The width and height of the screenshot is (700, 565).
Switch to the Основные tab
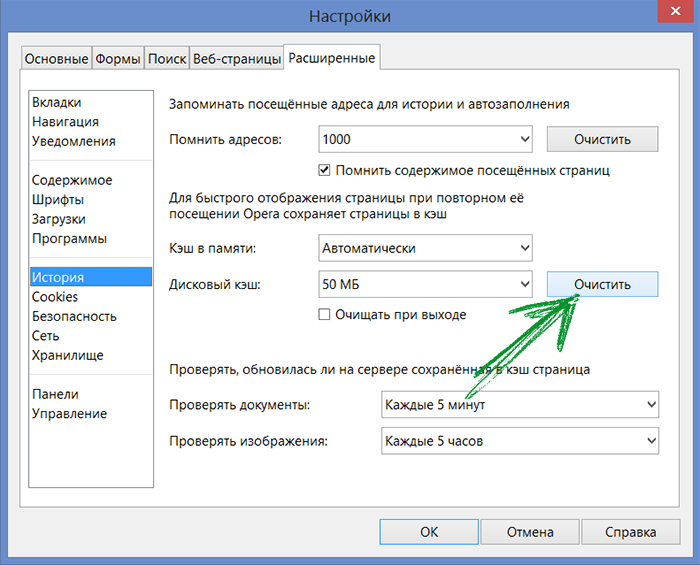click(x=56, y=58)
